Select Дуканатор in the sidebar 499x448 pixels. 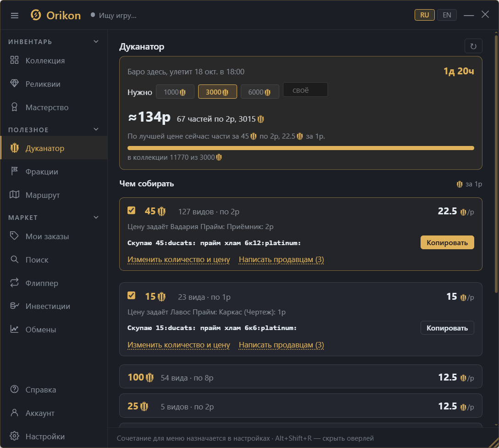click(x=54, y=148)
